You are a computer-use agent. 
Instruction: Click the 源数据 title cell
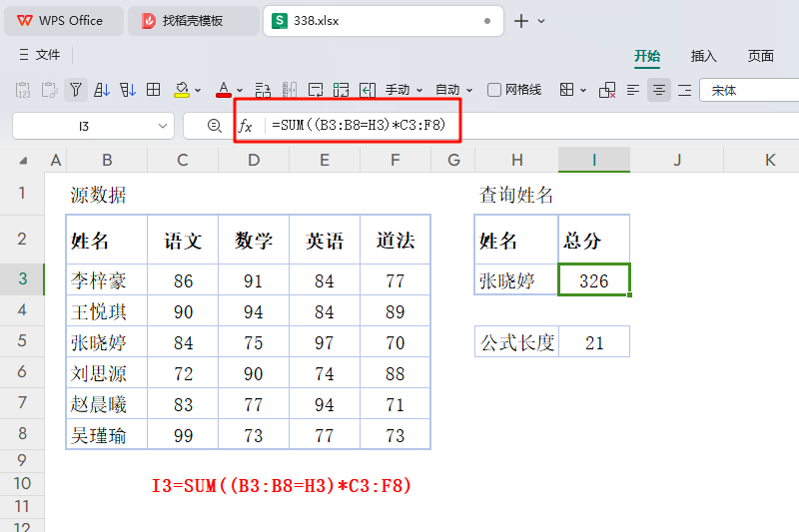click(x=98, y=195)
